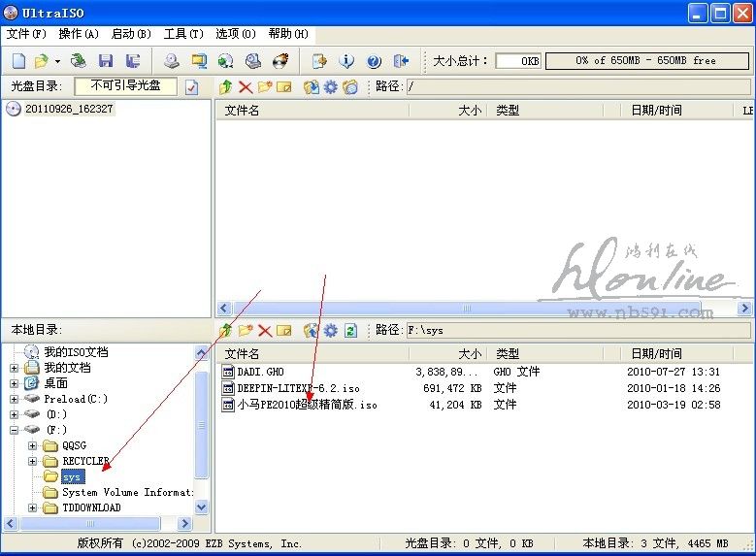Screen dimensions: 756x556
Task: Open the dropdown arrow next to the Open folder icon
Action: pyautogui.click(x=57, y=61)
